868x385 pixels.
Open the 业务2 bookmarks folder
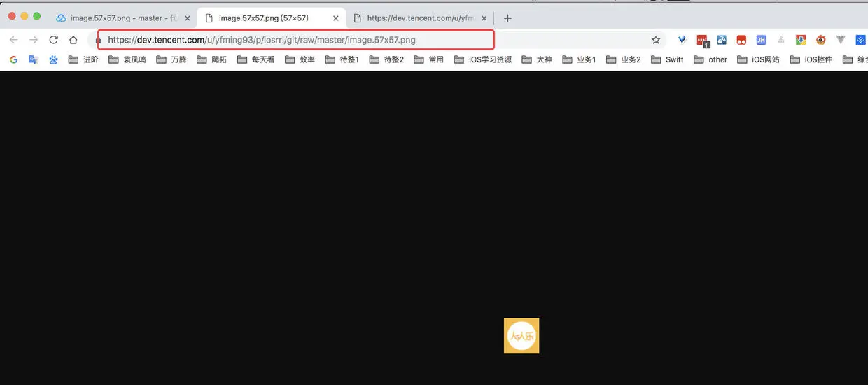click(624, 59)
